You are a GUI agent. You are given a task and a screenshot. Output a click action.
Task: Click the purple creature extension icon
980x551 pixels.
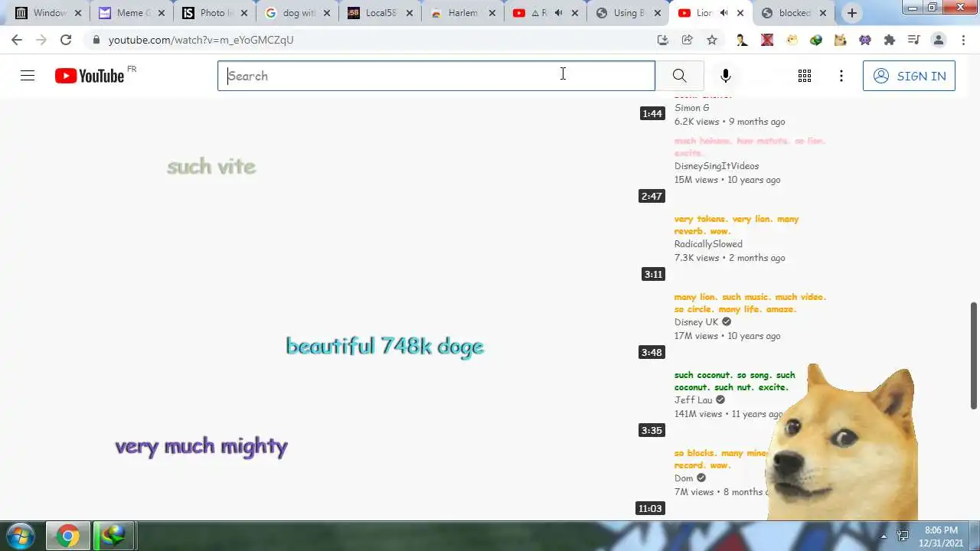[864, 40]
